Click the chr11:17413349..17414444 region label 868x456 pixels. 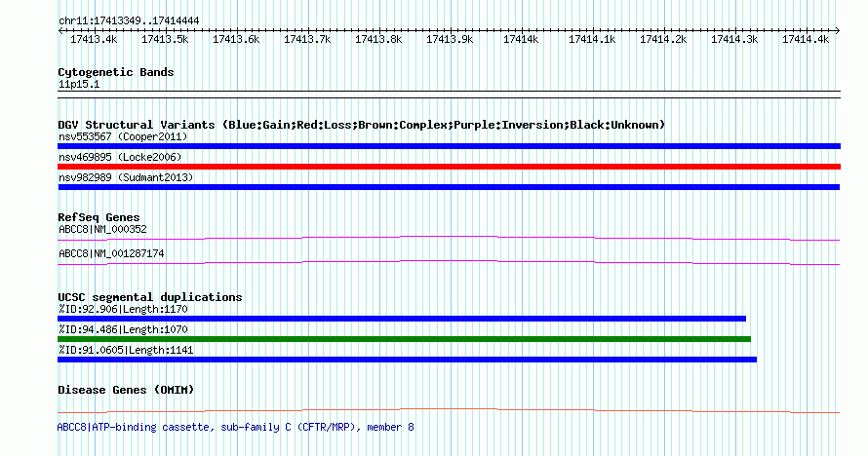[x=129, y=21]
